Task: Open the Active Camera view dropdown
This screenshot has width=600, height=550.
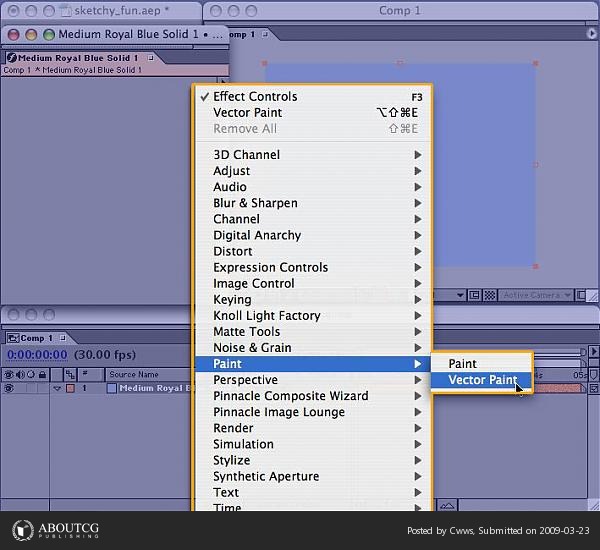Action: click(x=536, y=295)
